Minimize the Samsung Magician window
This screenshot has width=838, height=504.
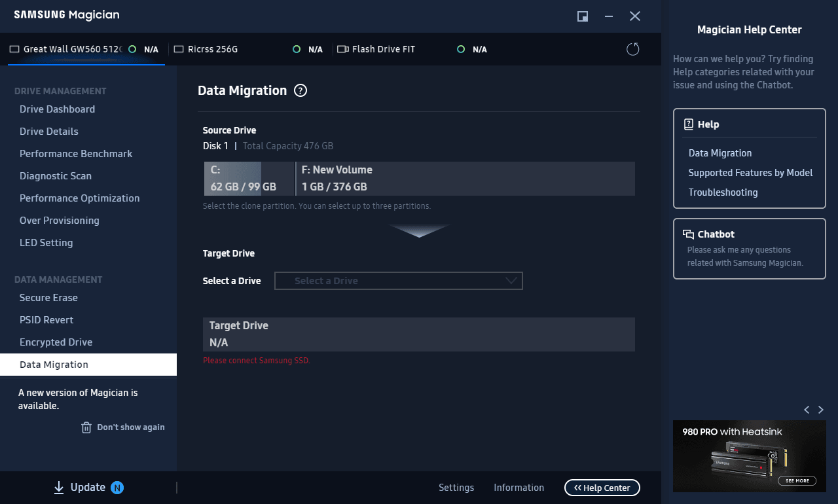609,16
